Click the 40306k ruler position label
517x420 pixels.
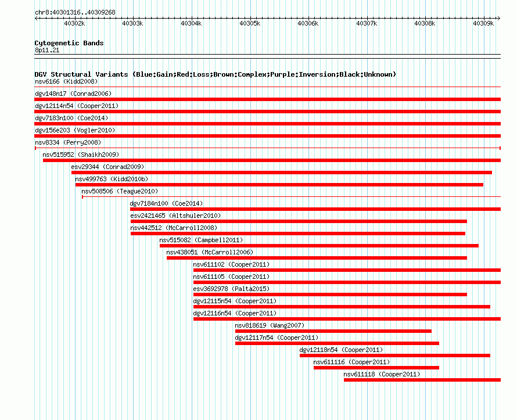click(308, 23)
